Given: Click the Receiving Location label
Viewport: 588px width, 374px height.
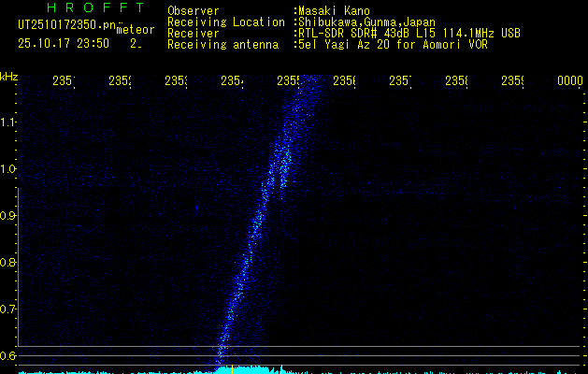Looking at the screenshot, I should tap(226, 22).
